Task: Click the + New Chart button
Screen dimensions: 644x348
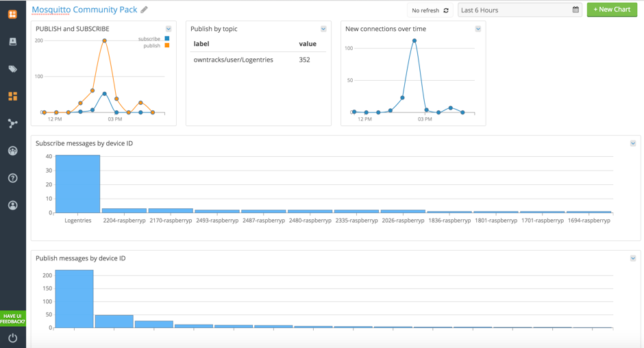Action: [612, 10]
